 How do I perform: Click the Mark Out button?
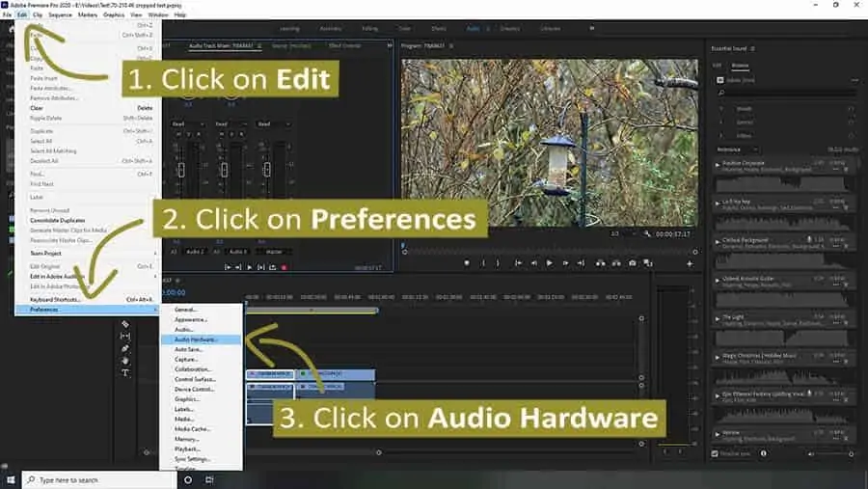[498, 263]
